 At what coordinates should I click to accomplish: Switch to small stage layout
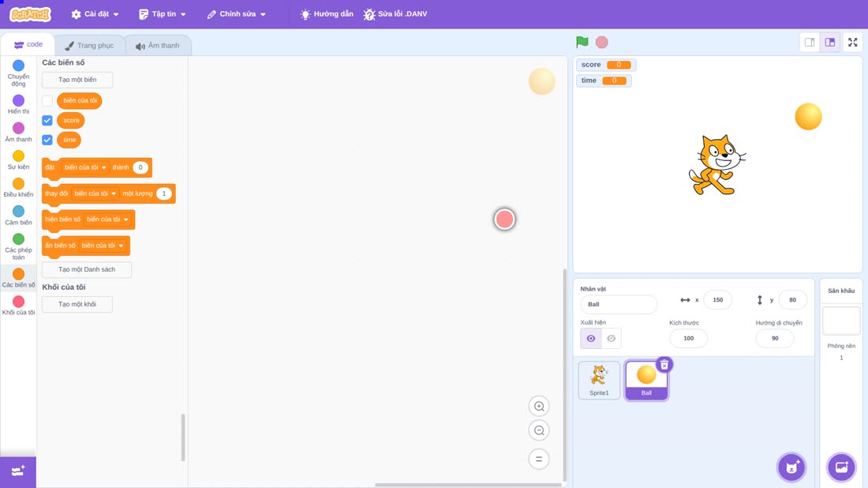tap(810, 42)
